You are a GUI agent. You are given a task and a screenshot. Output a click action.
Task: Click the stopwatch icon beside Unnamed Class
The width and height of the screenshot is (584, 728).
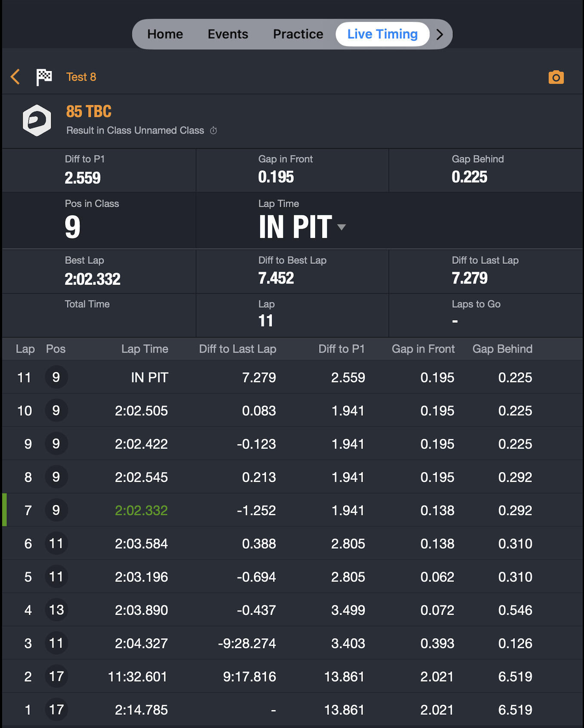tap(213, 131)
